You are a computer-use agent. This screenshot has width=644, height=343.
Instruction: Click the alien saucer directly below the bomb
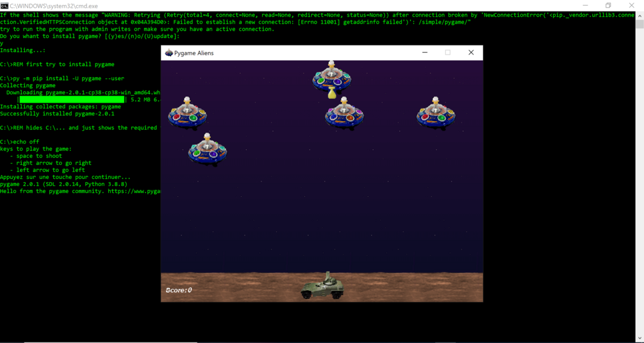[x=344, y=113]
